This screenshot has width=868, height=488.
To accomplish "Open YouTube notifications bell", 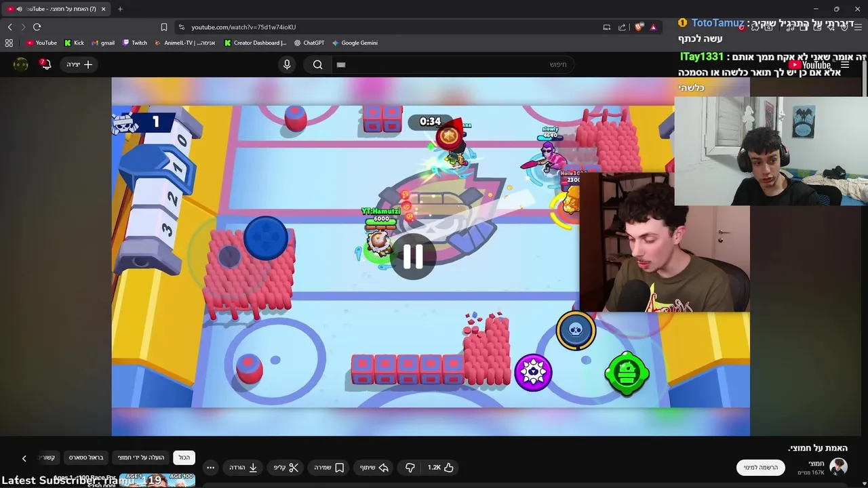I will tap(45, 64).
